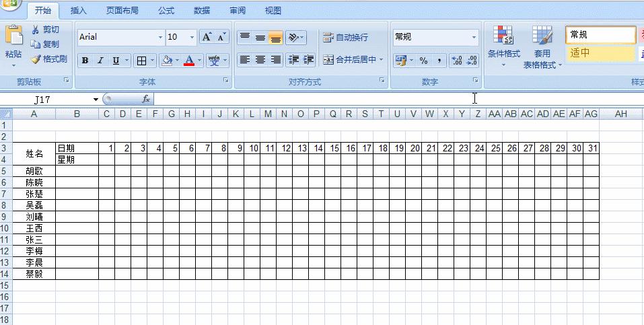This screenshot has width=644, height=325.
Task: Click the fx insert function icon
Action: coord(146,99)
